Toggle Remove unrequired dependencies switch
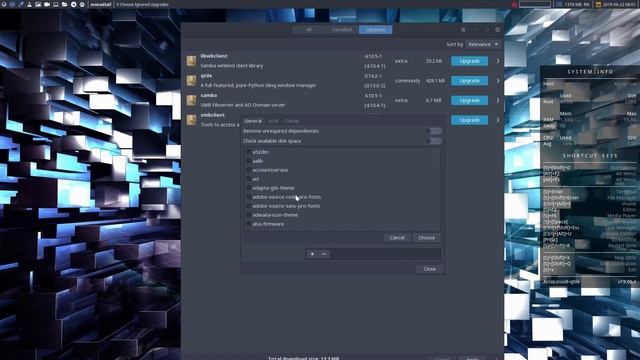This screenshot has height=360, width=640. coord(433,131)
